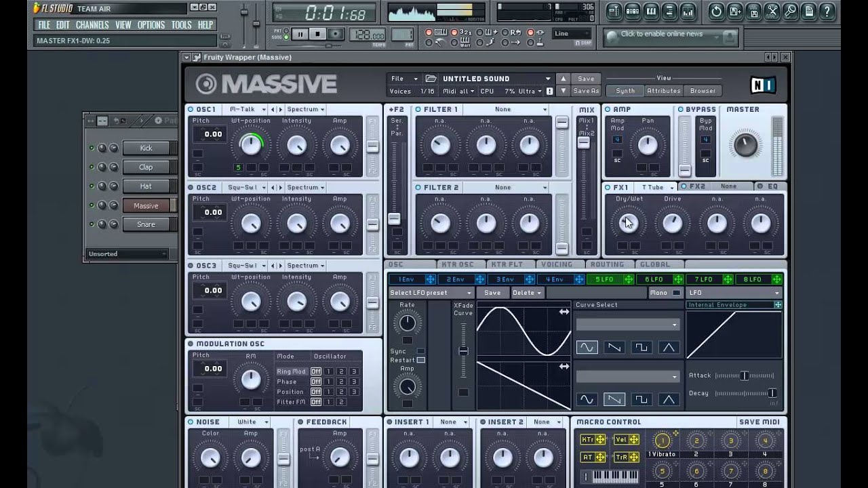Toggle OSC3 on/off indicator
Image resolution: width=868 pixels, height=488 pixels.
coord(191,266)
